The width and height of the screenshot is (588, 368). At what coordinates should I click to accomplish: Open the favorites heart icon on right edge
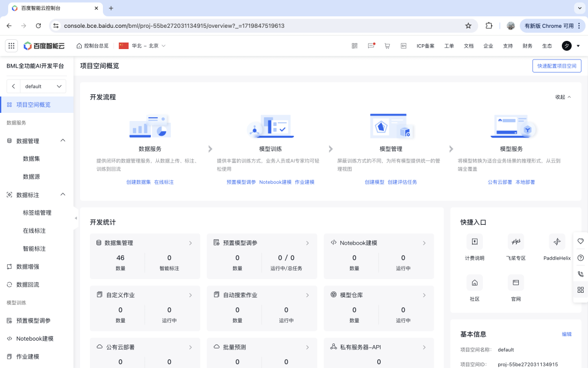pyautogui.click(x=580, y=240)
